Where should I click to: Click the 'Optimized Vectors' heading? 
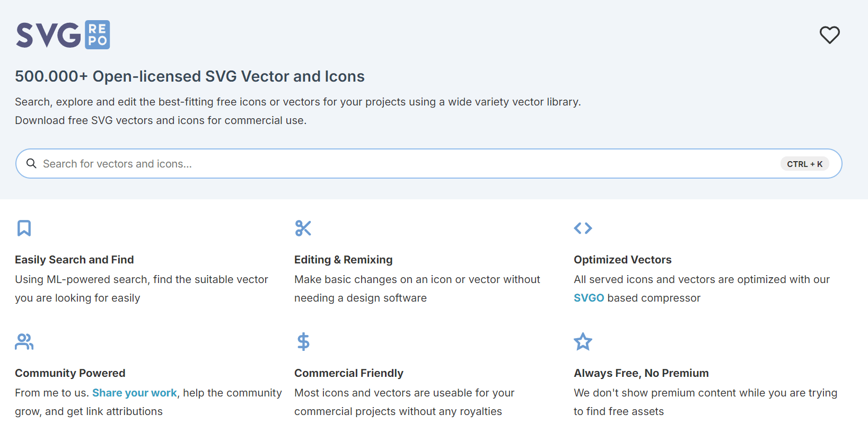tap(622, 260)
